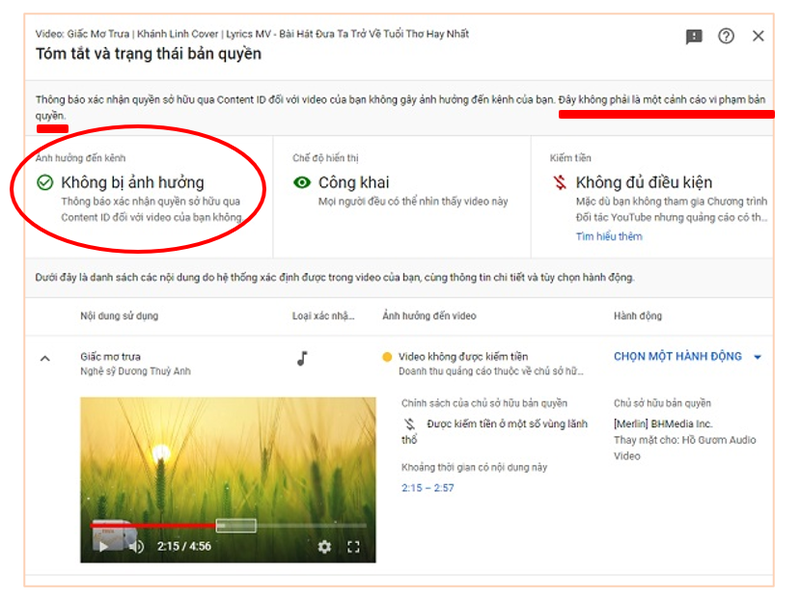
Task: Open playback settings via the gear icon
Action: coord(325,547)
